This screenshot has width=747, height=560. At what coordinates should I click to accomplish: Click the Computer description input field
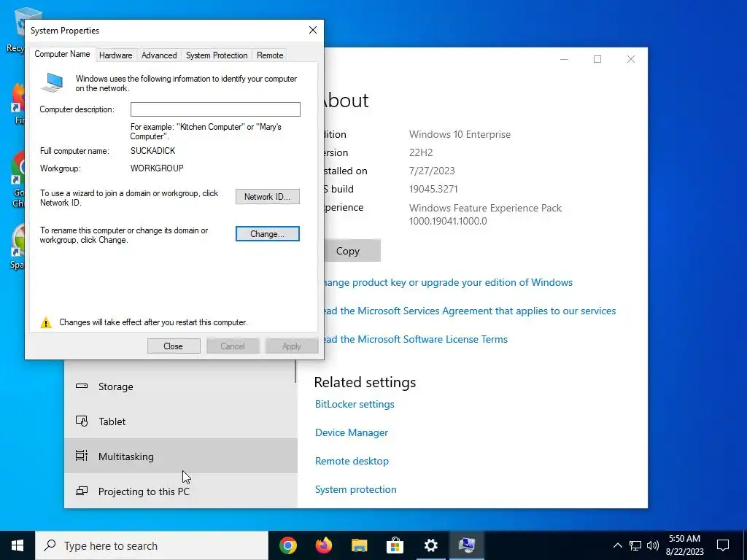tap(215, 109)
